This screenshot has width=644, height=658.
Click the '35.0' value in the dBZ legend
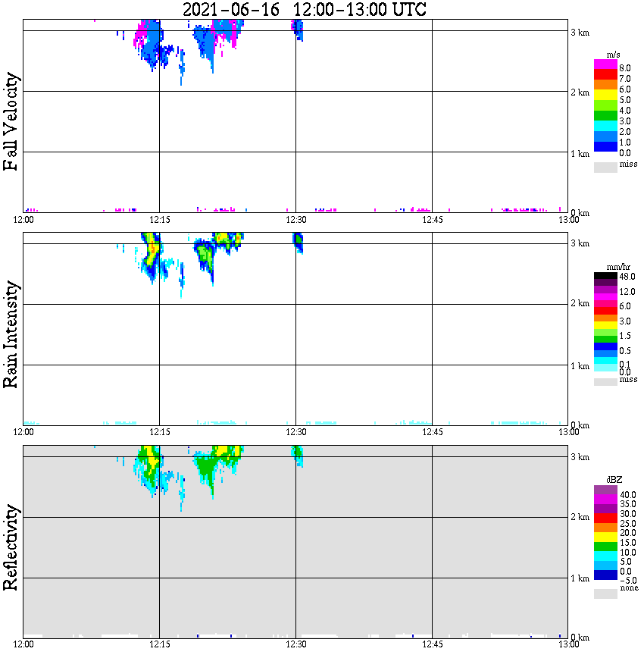point(627,504)
